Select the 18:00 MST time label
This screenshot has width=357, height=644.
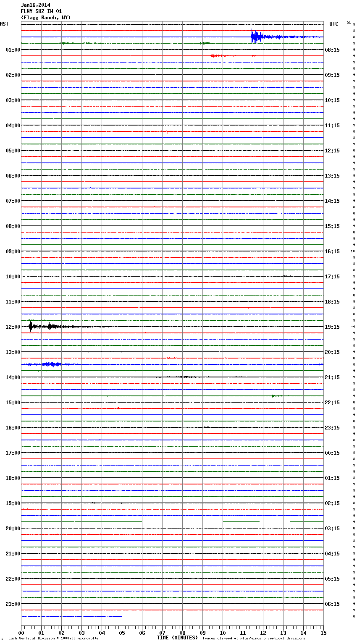click(x=13, y=478)
